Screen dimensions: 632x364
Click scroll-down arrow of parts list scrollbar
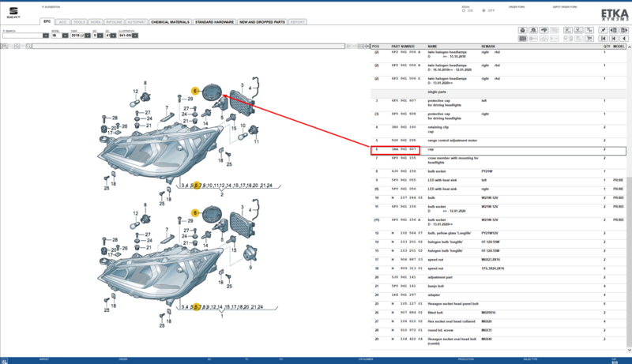629,350
